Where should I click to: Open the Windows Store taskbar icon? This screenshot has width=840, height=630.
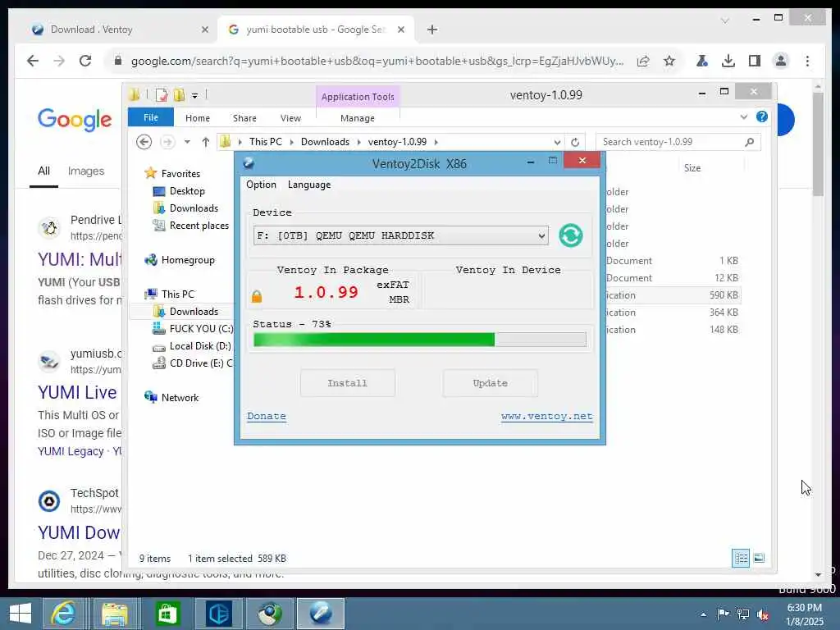pyautogui.click(x=167, y=614)
